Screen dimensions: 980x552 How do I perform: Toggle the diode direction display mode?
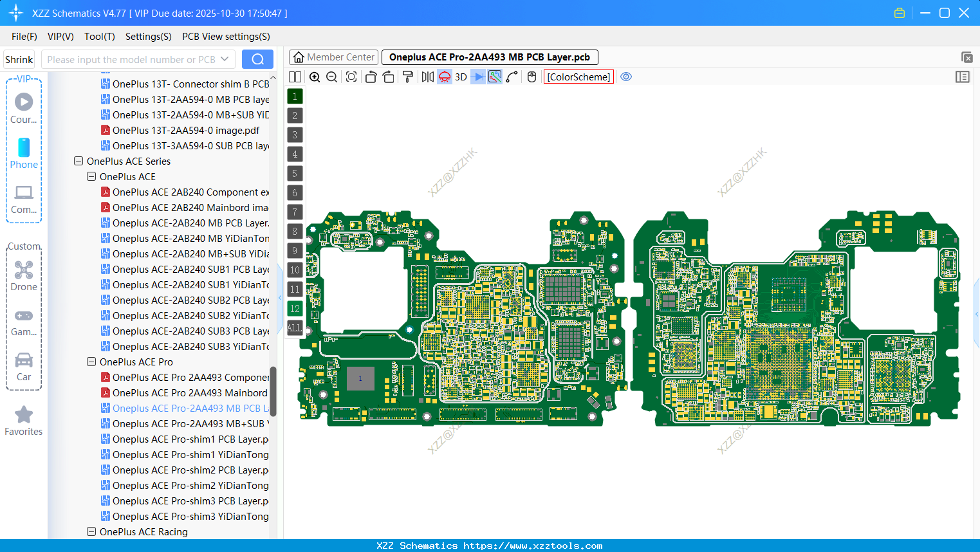(479, 77)
